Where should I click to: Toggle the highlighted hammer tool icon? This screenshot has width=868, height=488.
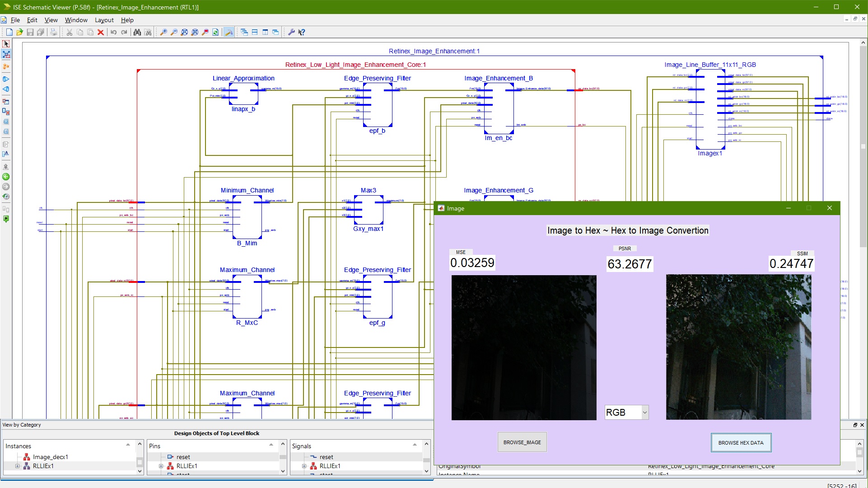229,32
